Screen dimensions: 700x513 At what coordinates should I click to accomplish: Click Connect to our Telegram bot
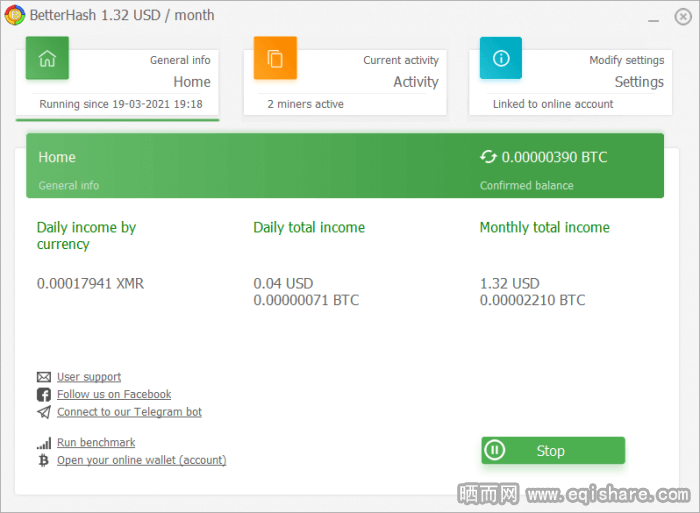click(129, 412)
